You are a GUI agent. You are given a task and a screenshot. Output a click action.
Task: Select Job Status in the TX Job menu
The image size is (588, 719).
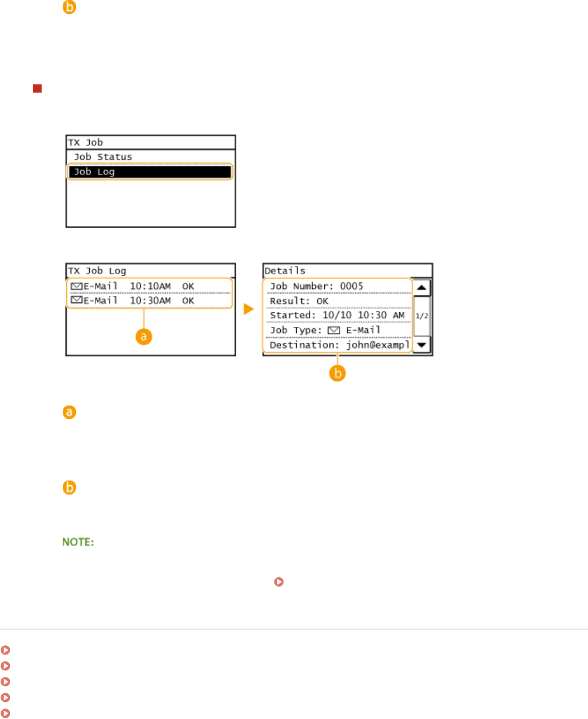pos(150,157)
